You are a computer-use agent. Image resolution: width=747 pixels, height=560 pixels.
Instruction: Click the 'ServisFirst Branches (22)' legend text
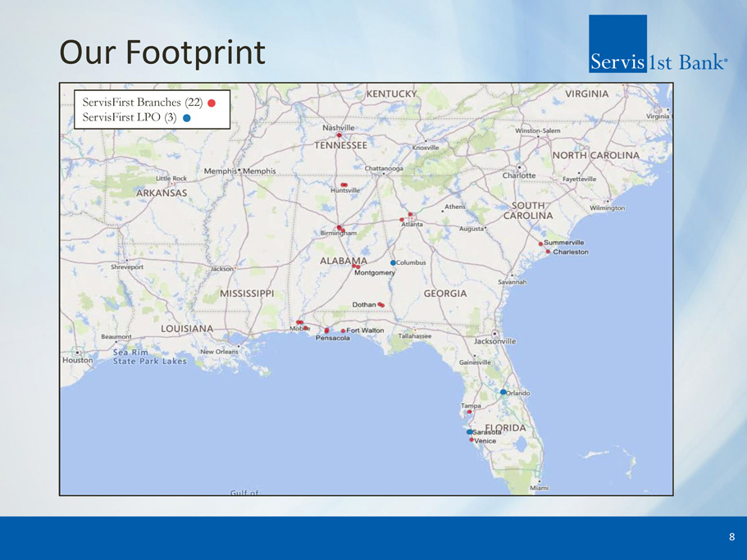click(x=143, y=102)
